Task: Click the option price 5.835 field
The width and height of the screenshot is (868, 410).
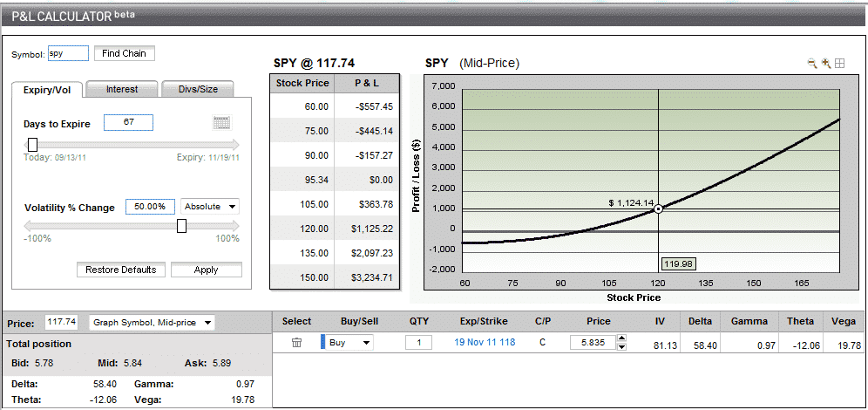Action: (x=593, y=343)
